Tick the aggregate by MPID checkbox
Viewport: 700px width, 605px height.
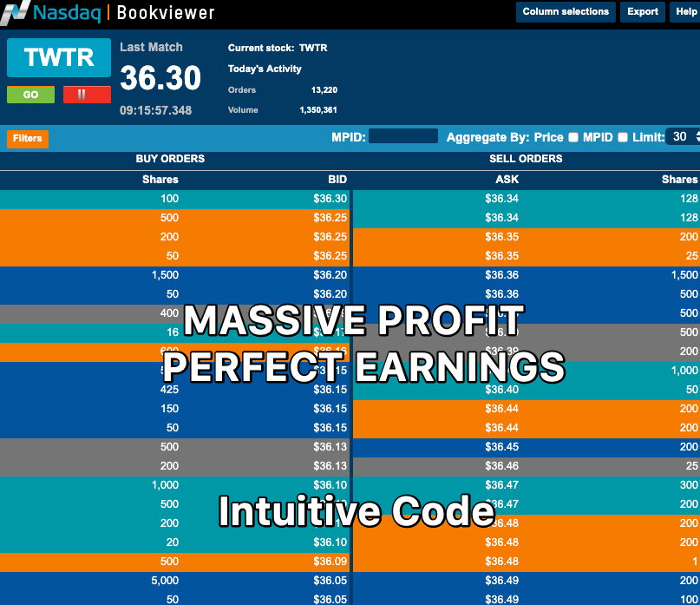pyautogui.click(x=623, y=137)
